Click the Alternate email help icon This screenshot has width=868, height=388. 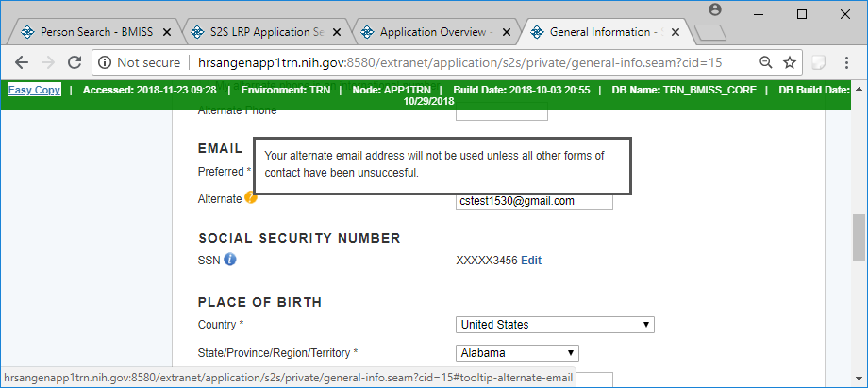tap(251, 198)
